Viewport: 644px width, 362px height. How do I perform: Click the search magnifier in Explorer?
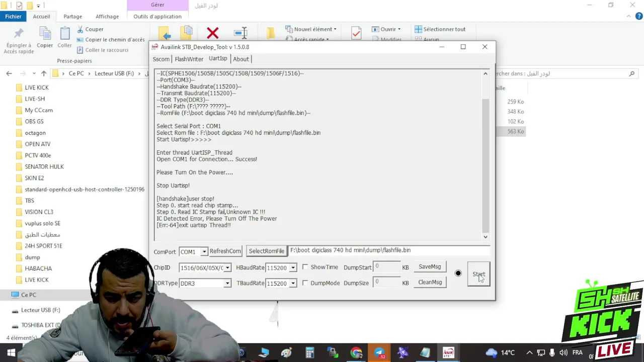pyautogui.click(x=632, y=73)
